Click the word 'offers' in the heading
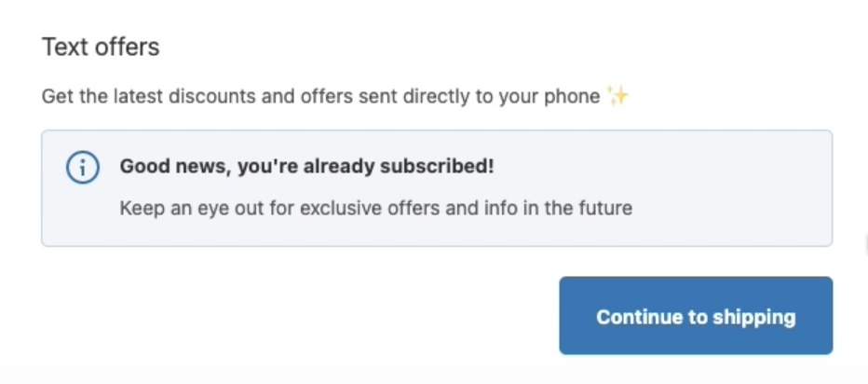 coord(127,48)
